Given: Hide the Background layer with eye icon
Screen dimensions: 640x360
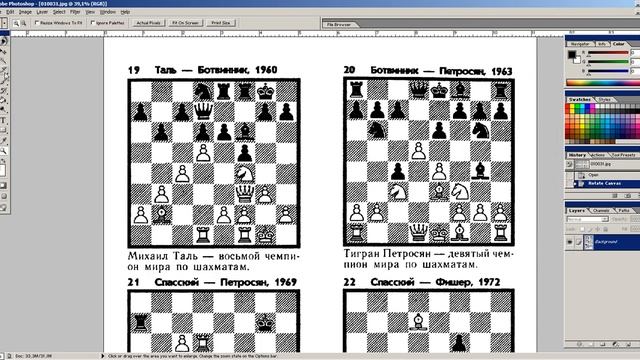Looking at the screenshot, I should pyautogui.click(x=569, y=242).
